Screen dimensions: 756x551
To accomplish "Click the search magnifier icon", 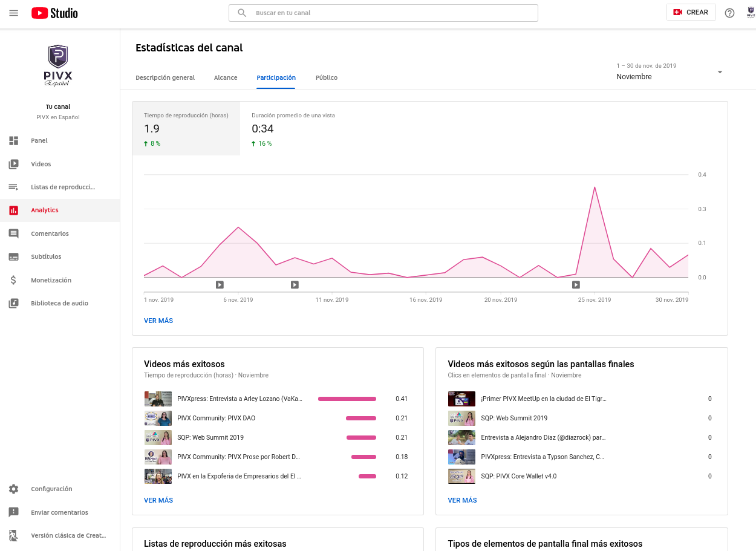I will [242, 13].
